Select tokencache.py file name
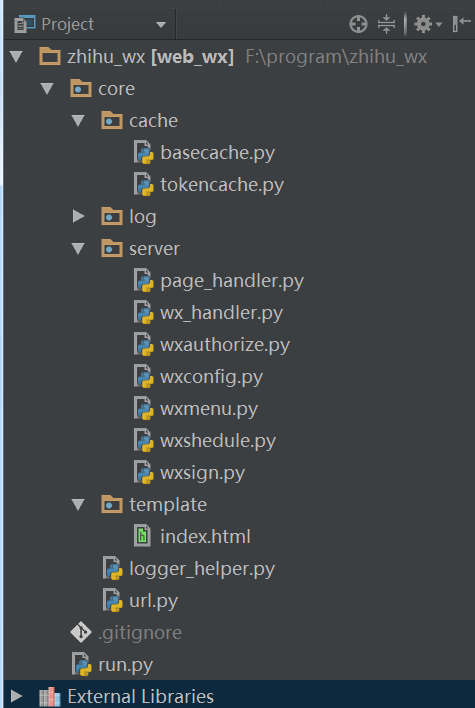This screenshot has width=475, height=708. pyautogui.click(x=222, y=185)
